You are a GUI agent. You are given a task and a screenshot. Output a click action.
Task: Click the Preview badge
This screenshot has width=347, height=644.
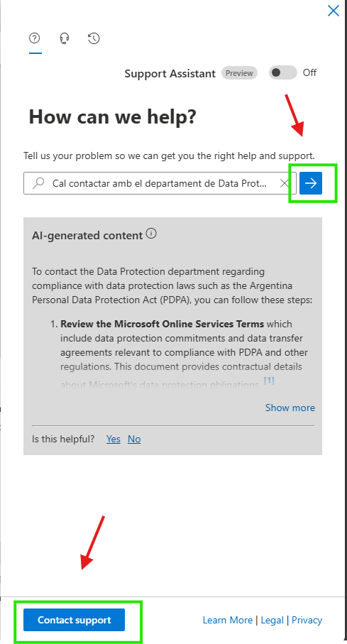click(239, 73)
